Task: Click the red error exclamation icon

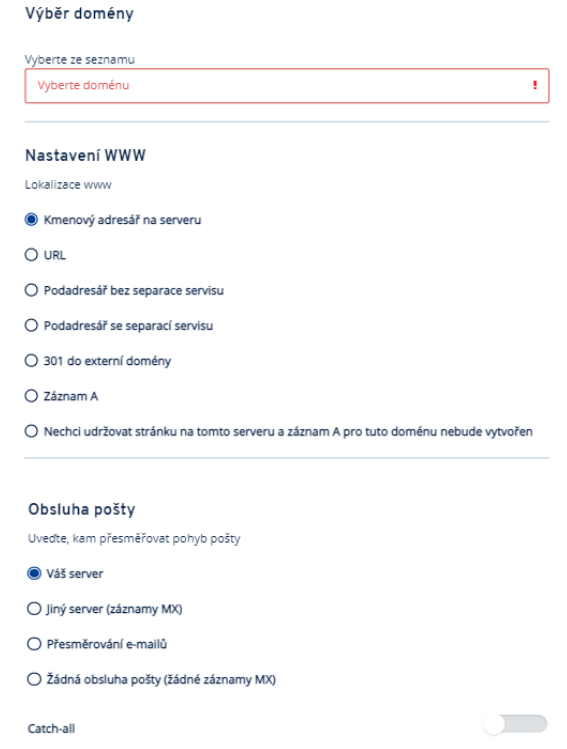Action: [x=535, y=85]
